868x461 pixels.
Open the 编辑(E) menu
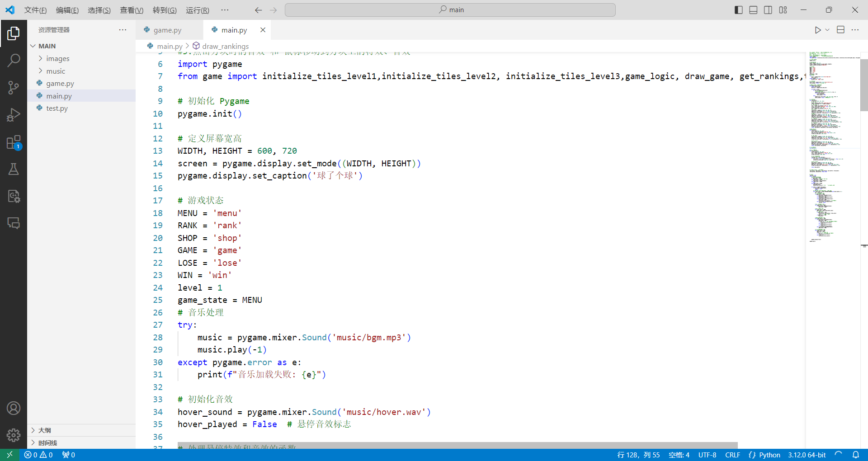(67, 10)
